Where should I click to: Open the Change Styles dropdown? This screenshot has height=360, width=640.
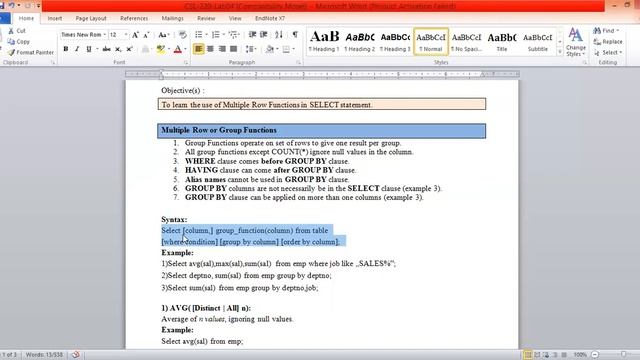tap(576, 42)
